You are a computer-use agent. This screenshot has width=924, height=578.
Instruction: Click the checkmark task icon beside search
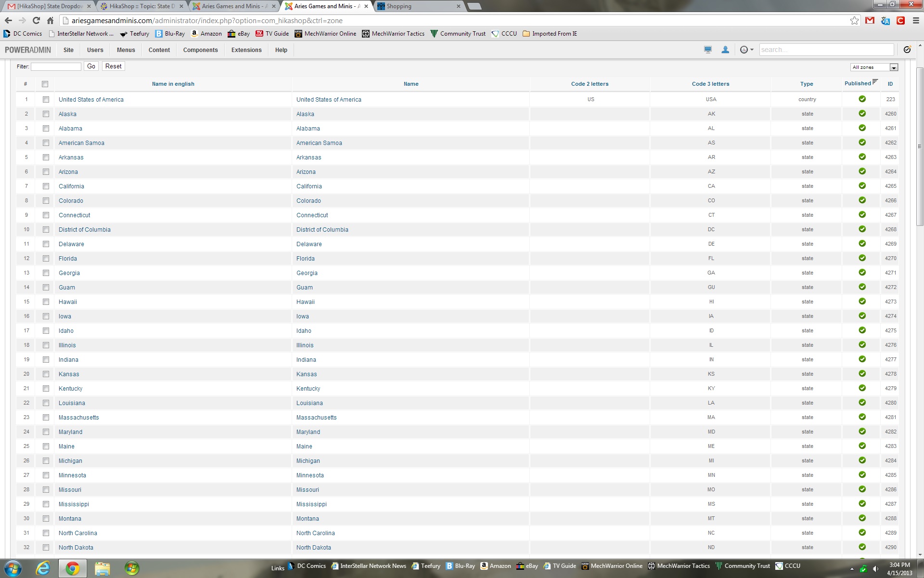907,50
